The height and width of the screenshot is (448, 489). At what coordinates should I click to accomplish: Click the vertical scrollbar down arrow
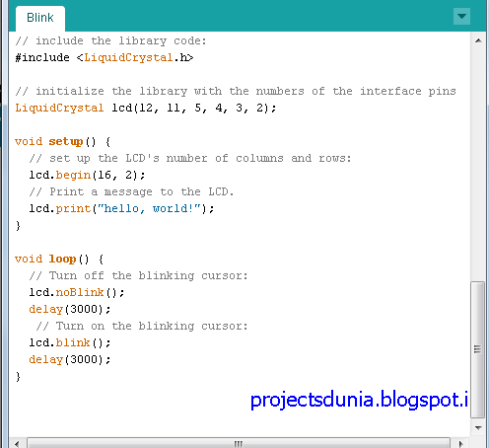coord(478,427)
